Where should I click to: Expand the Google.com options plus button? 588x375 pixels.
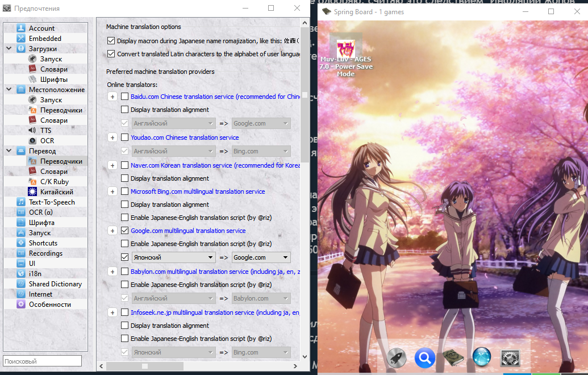point(112,231)
